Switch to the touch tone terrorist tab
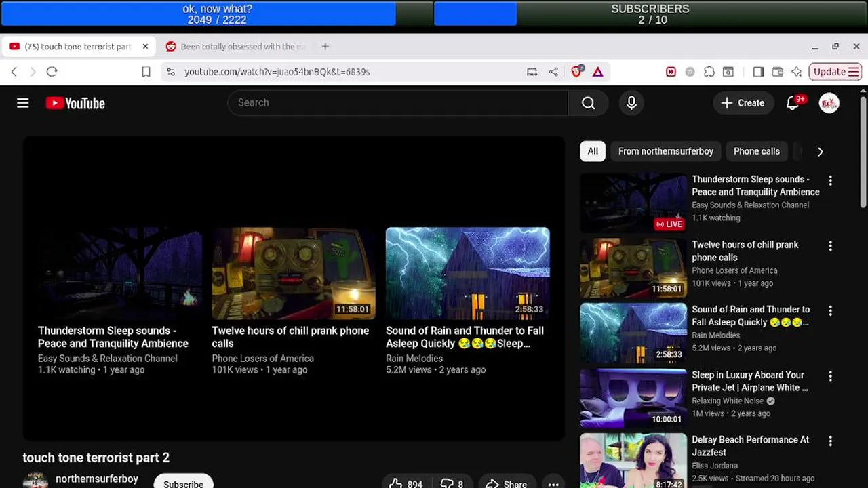The image size is (868, 488). [78, 47]
